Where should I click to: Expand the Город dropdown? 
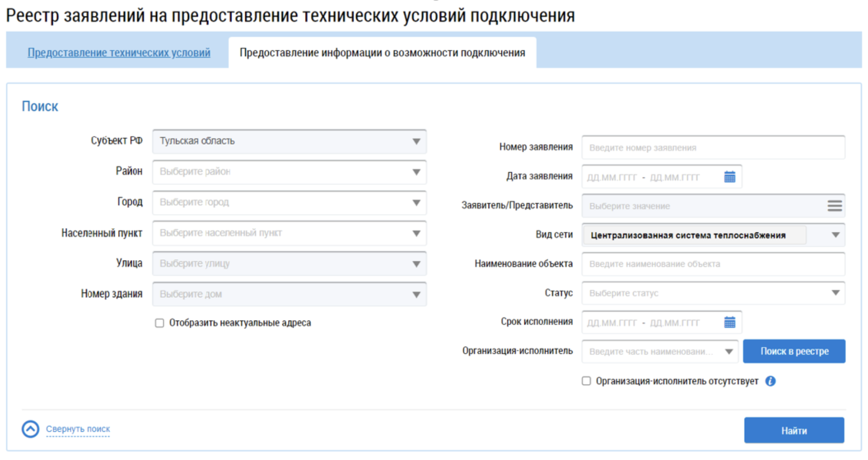pos(416,203)
